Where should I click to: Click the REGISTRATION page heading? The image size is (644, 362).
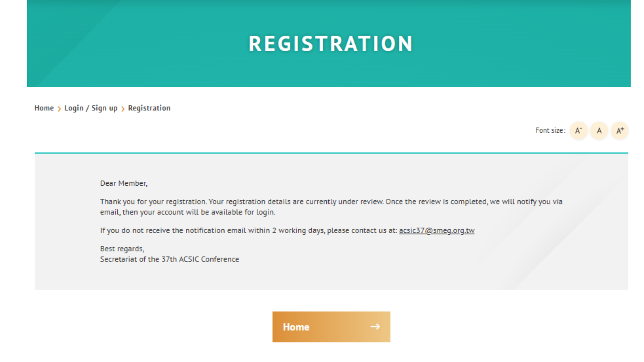[x=330, y=44]
